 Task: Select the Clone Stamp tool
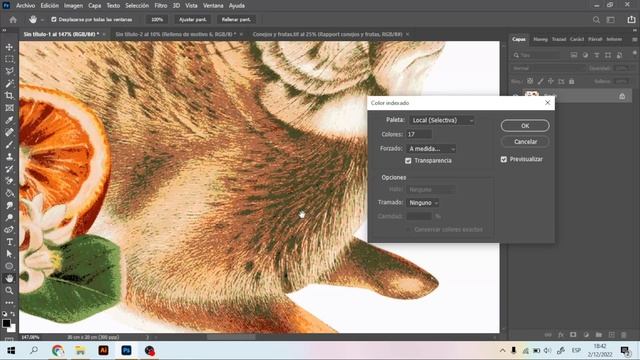(9, 157)
